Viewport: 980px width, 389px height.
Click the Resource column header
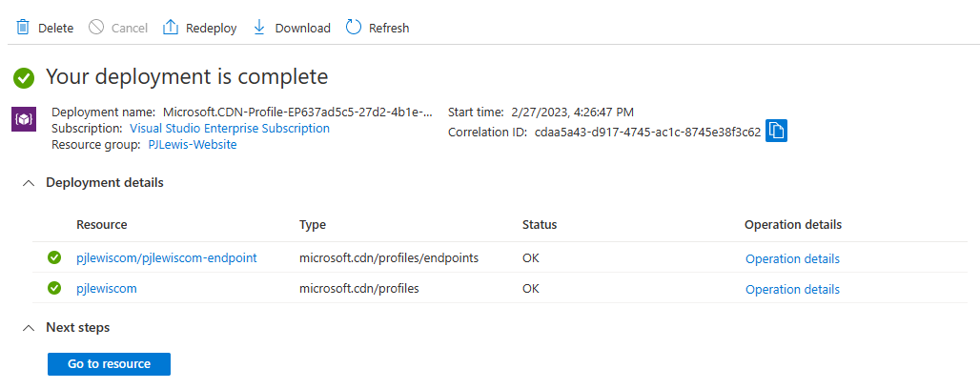102,224
